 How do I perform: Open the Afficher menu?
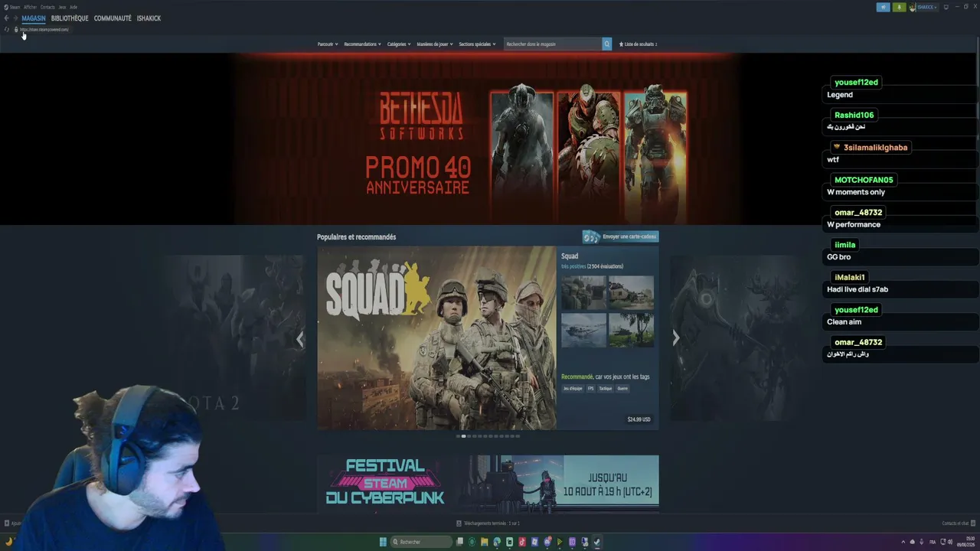click(x=30, y=7)
